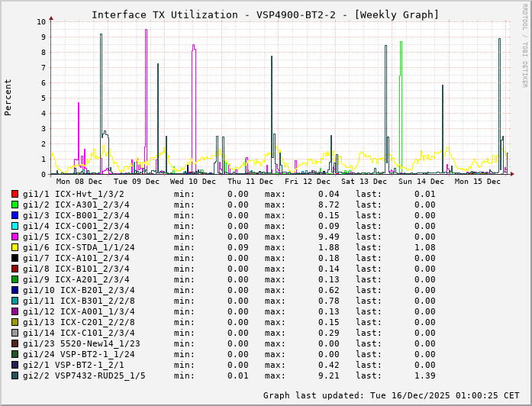Click the brown swatch for gi1/23 5520-New14_1/23

coord(15,343)
